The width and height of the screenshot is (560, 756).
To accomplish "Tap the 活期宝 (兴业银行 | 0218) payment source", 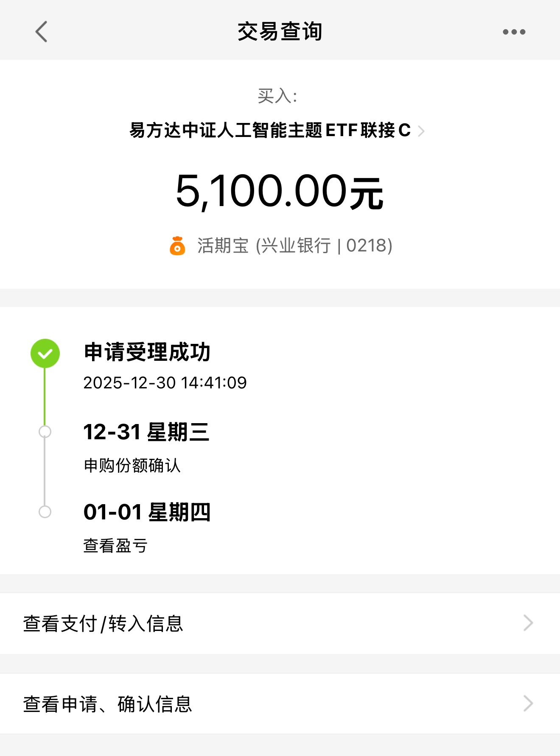I will pos(294,245).
